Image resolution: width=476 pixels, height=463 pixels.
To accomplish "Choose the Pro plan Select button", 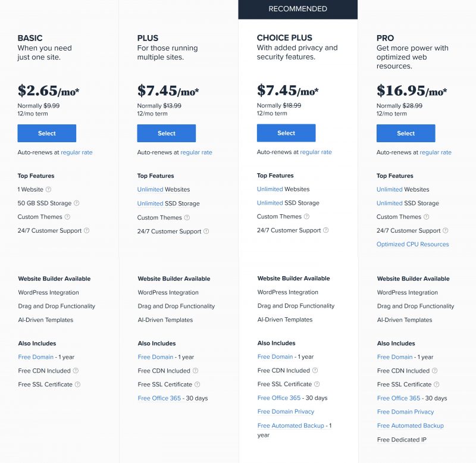I will pyautogui.click(x=406, y=133).
